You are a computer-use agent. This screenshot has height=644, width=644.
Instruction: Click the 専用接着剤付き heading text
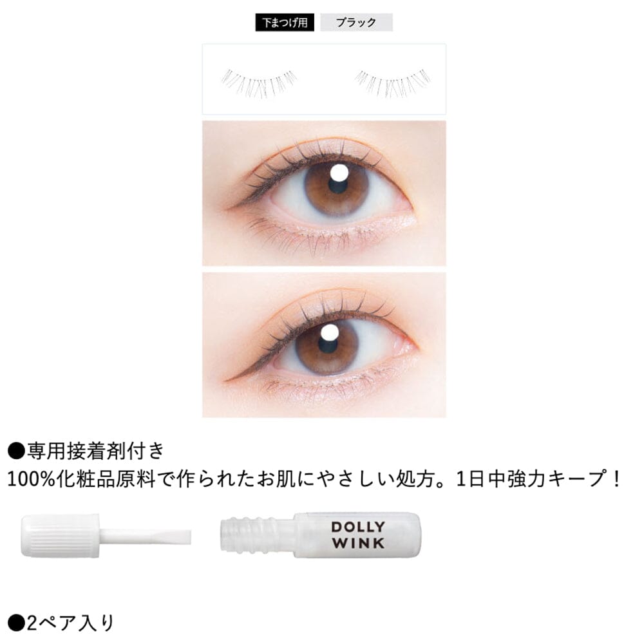pos(96,451)
